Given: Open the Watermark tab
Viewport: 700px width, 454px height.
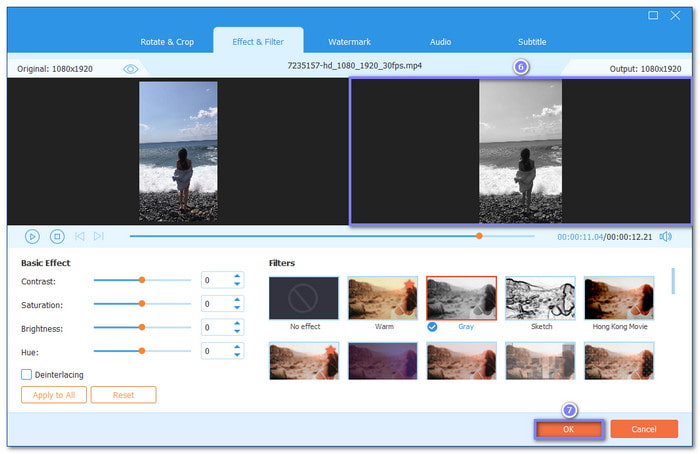Looking at the screenshot, I should tap(349, 42).
